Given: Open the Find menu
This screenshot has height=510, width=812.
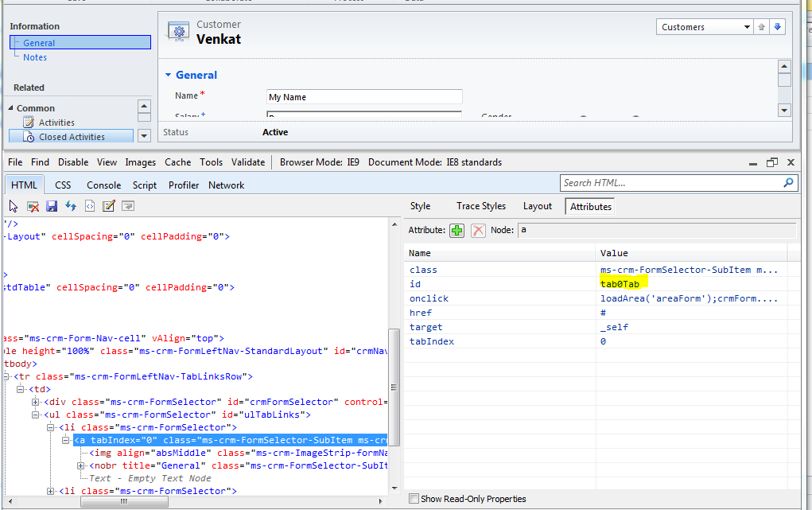Looking at the screenshot, I should [x=40, y=162].
